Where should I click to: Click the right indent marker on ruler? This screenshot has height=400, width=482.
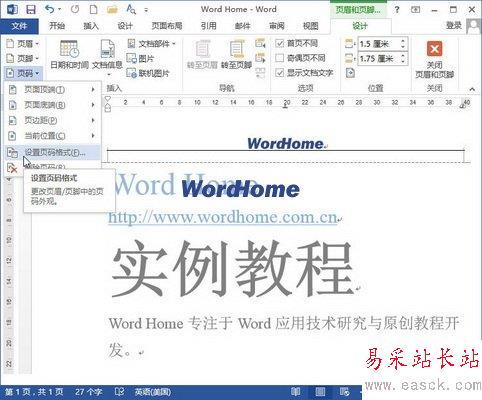pyautogui.click(x=463, y=106)
